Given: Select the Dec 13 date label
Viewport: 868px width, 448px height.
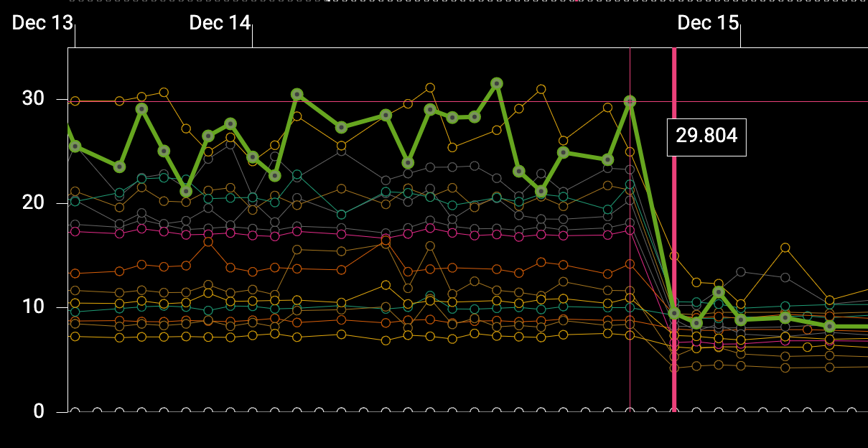Looking at the screenshot, I should click(x=43, y=23).
